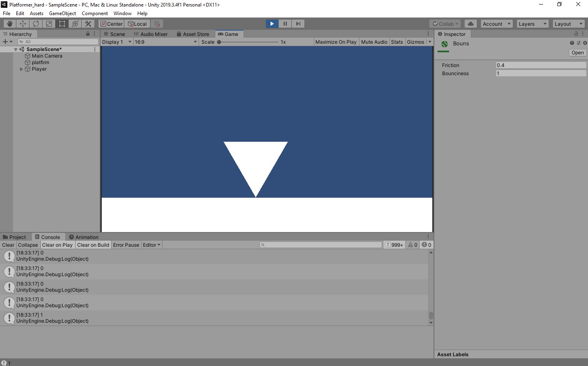Toggle Gizmos in Game view
Image resolution: width=588 pixels, height=366 pixels.
[x=416, y=42]
